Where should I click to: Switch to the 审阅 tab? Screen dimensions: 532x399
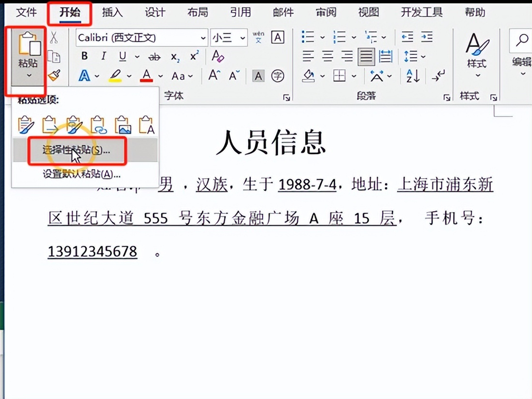pos(326,13)
